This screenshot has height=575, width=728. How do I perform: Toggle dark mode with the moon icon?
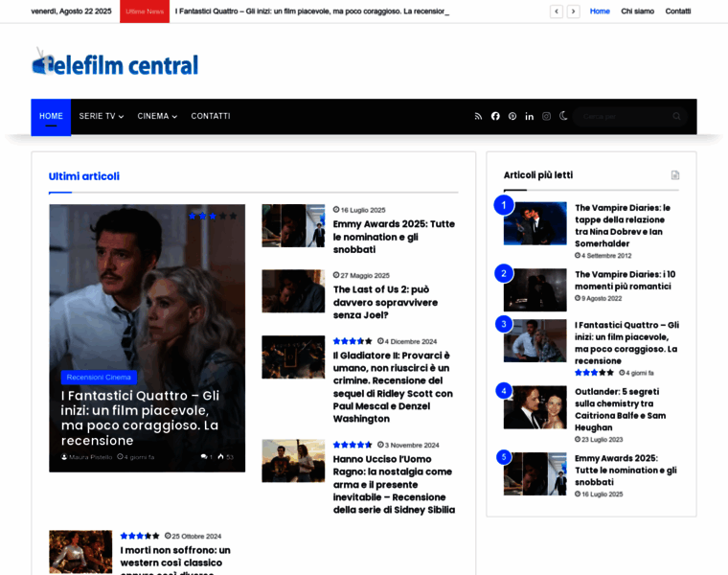click(563, 116)
